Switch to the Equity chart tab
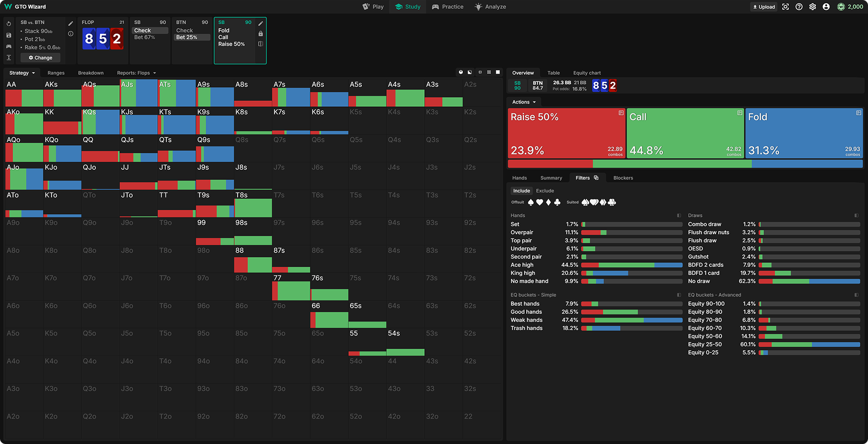 pyautogui.click(x=586, y=73)
